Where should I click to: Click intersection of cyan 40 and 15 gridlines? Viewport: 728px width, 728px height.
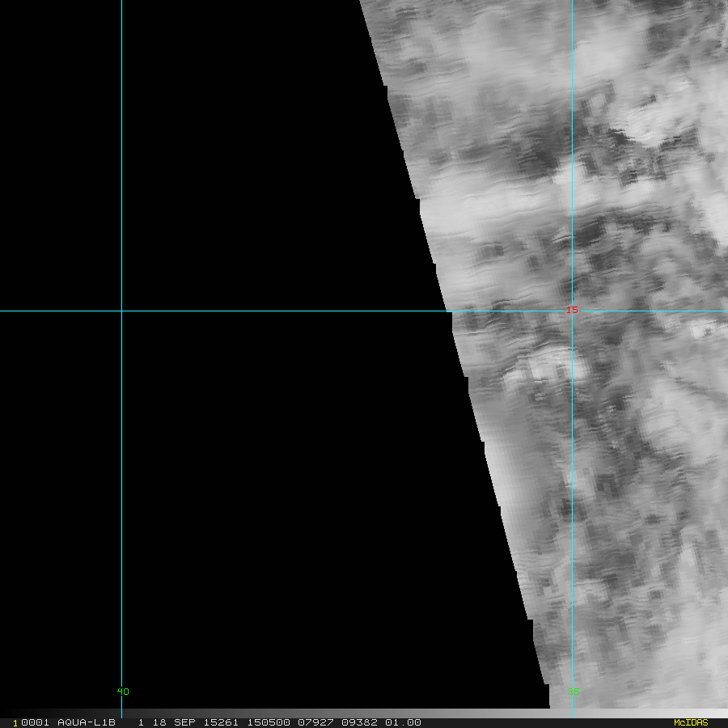(x=121, y=311)
